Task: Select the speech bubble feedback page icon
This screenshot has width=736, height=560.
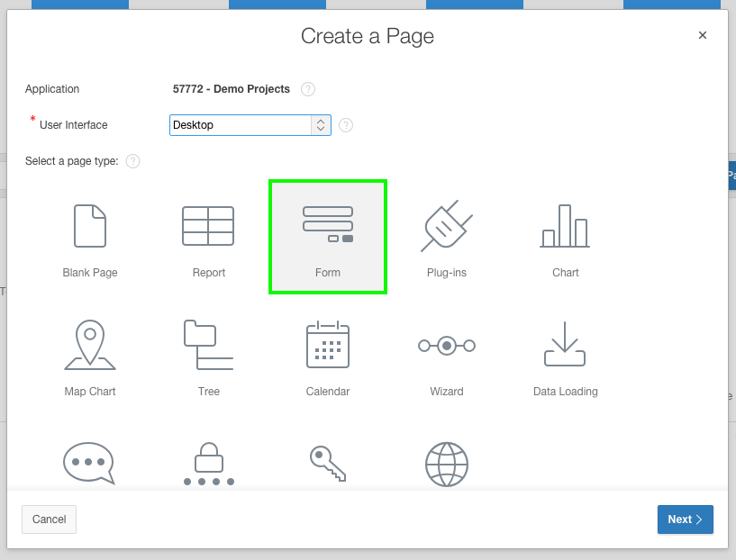Action: 89,464
